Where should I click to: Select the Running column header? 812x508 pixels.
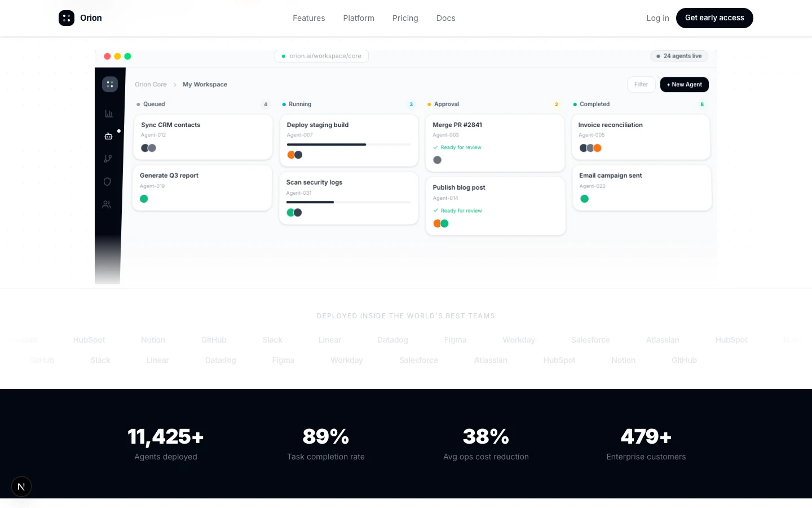point(297,104)
